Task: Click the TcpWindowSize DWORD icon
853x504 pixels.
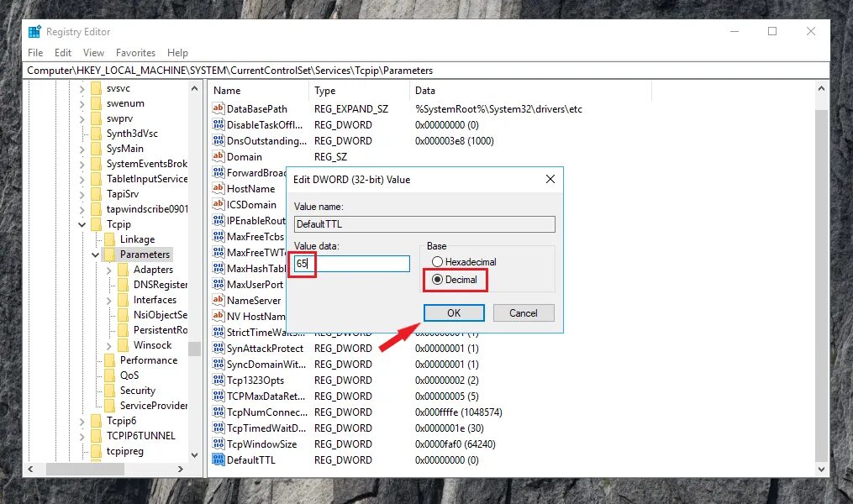Action: (x=219, y=444)
